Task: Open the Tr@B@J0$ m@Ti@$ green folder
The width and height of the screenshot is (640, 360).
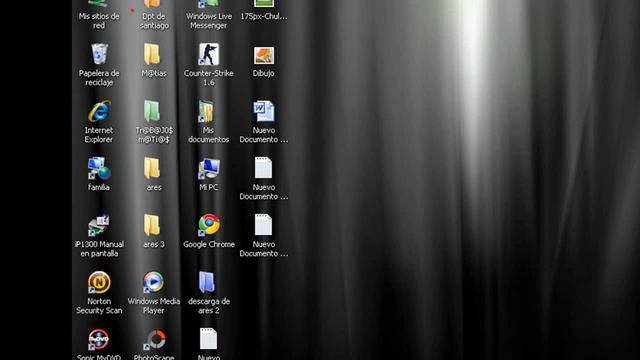Action: [x=152, y=111]
